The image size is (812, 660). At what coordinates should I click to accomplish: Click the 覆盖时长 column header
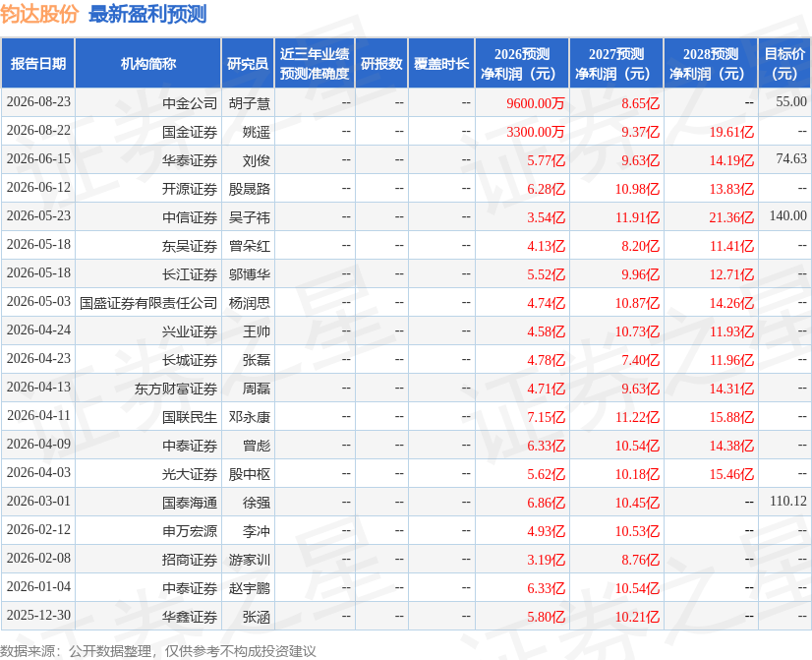(441, 63)
